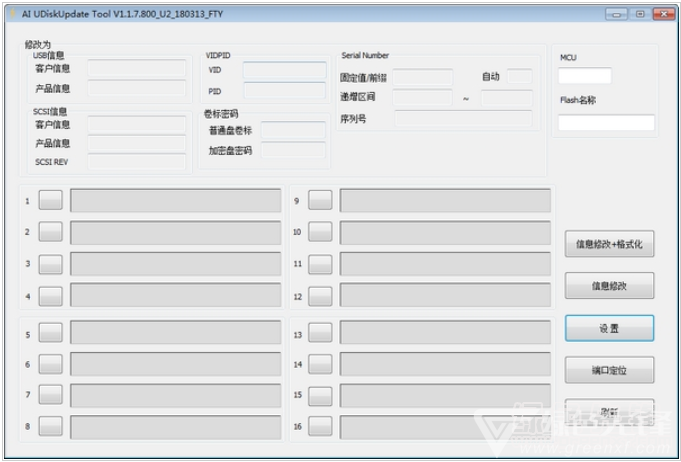This screenshot has height=462, width=681.
Task: Click the port 2 status bar
Action: [x=176, y=232]
